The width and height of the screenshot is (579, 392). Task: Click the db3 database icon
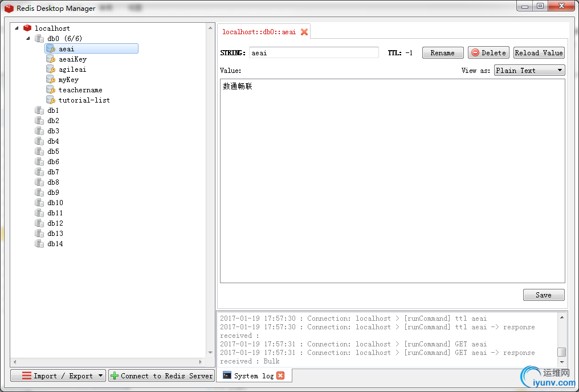(39, 130)
